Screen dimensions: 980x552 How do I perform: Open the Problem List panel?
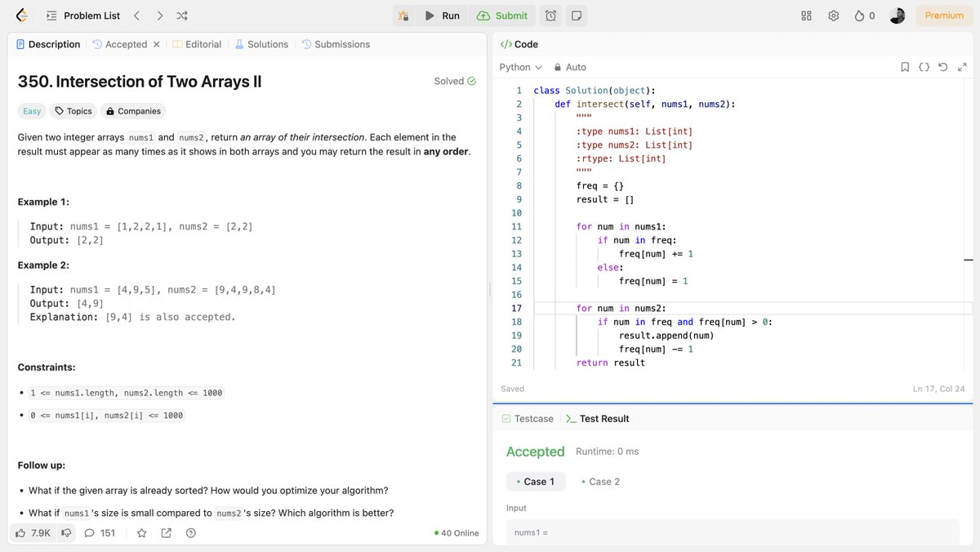click(x=83, y=16)
